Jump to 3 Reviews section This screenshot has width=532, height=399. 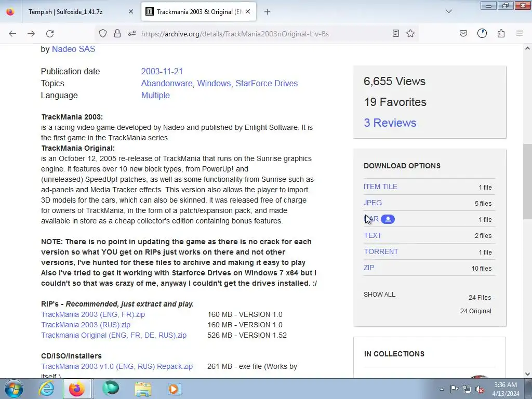pyautogui.click(x=390, y=123)
